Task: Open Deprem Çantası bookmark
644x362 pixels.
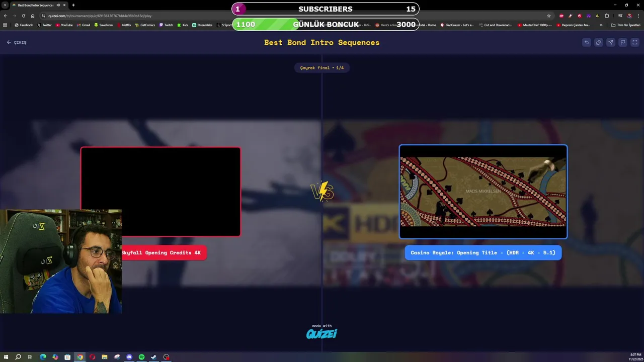Action: (573, 25)
